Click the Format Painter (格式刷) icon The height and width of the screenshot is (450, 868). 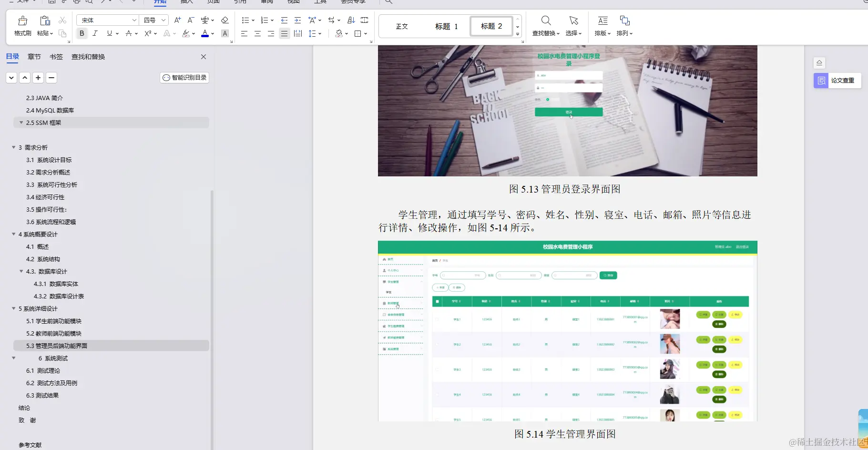coord(22,20)
